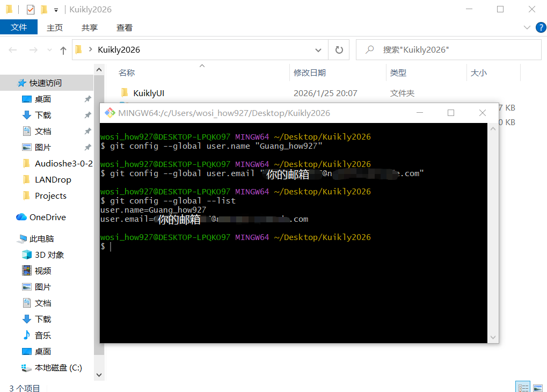Image resolution: width=547 pixels, height=392 pixels.
Task: Click the 音乐 note icon
Action: (26, 335)
